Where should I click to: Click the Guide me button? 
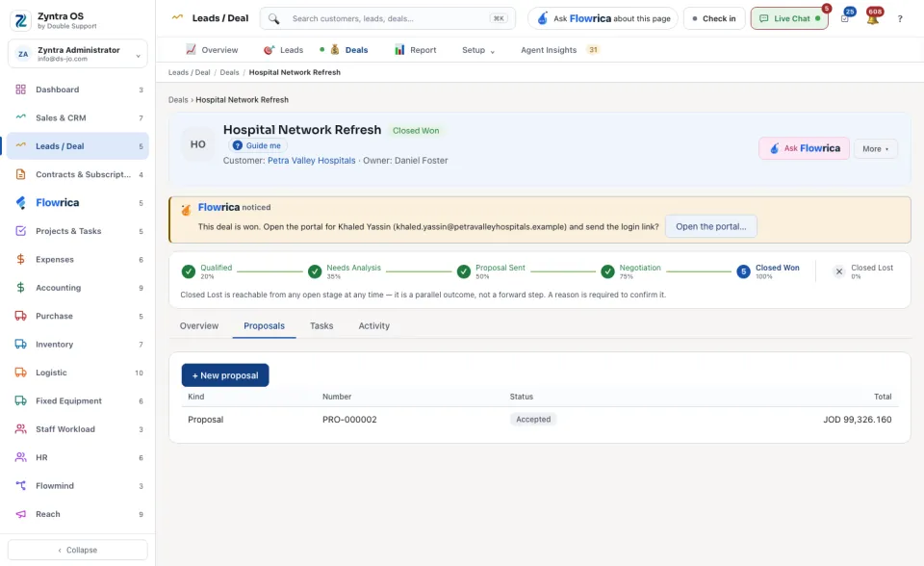coord(258,145)
